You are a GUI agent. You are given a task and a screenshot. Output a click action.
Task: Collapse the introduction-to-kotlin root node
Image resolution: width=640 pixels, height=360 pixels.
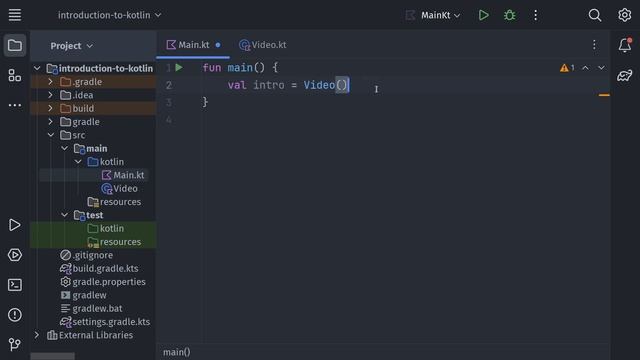37,68
